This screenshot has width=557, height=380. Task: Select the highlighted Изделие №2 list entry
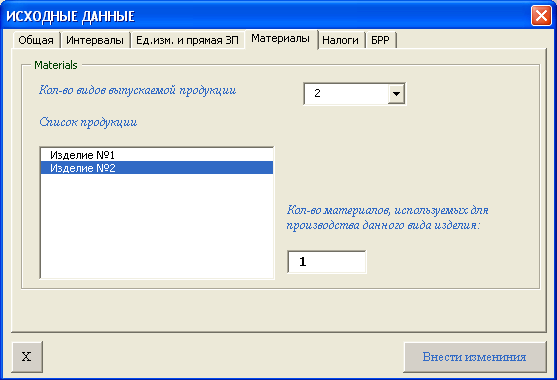tap(157, 168)
